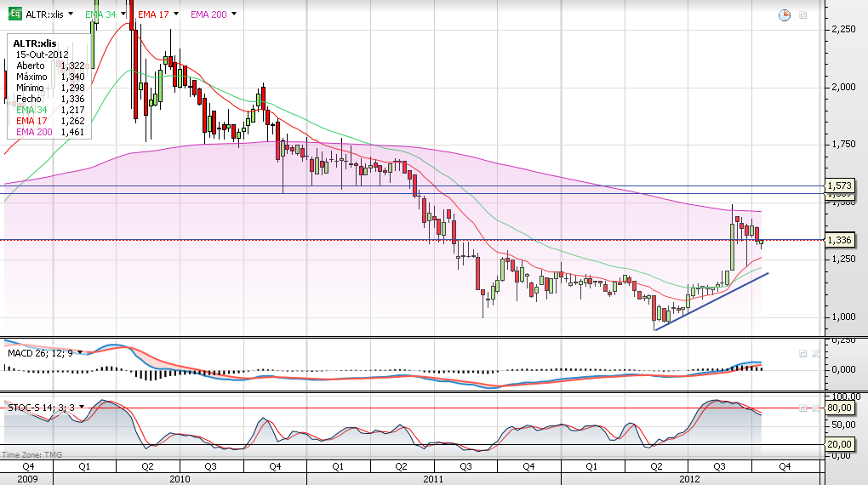Open the EMA 200 dropdown arrow
This screenshot has height=485, width=868.
234,14
